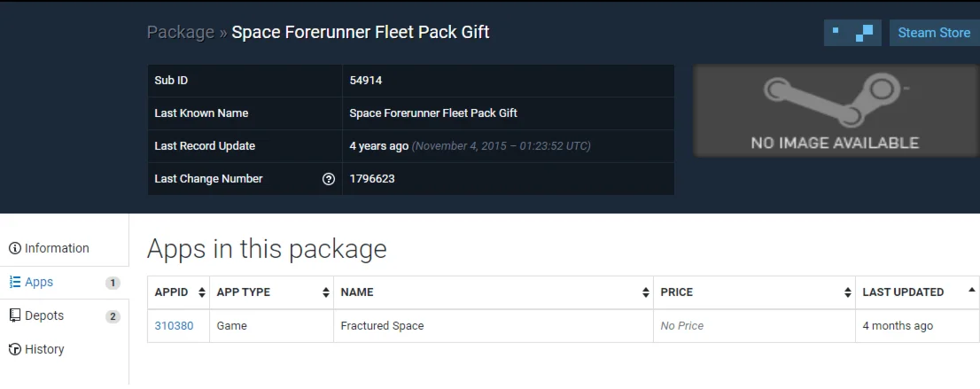980x389 pixels.
Task: Sort the table by APP TYPE column
Action: pyautogui.click(x=271, y=292)
